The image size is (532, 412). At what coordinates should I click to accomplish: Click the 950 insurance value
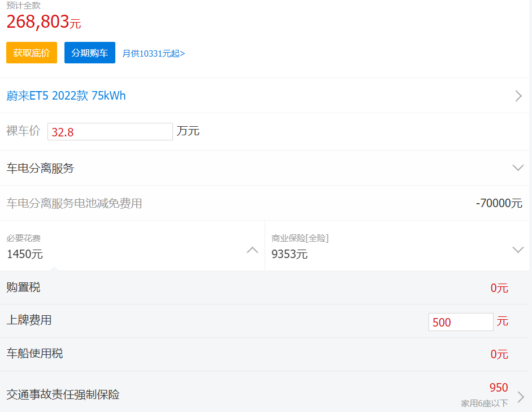pos(499,388)
